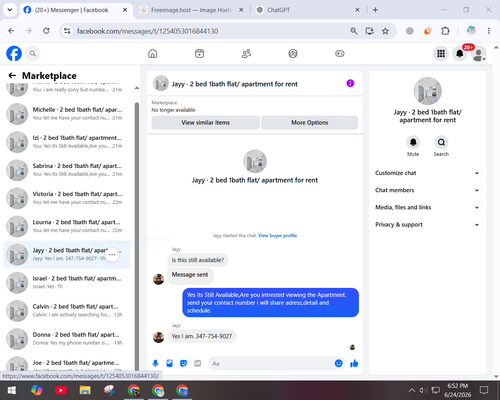Click View similar items button
Screen dimensions: 500x400
205,123
